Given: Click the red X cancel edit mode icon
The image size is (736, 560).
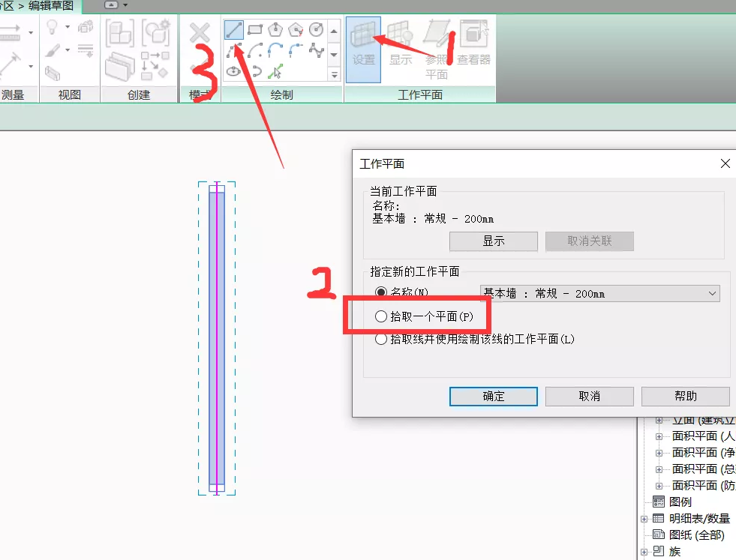Looking at the screenshot, I should click(200, 33).
